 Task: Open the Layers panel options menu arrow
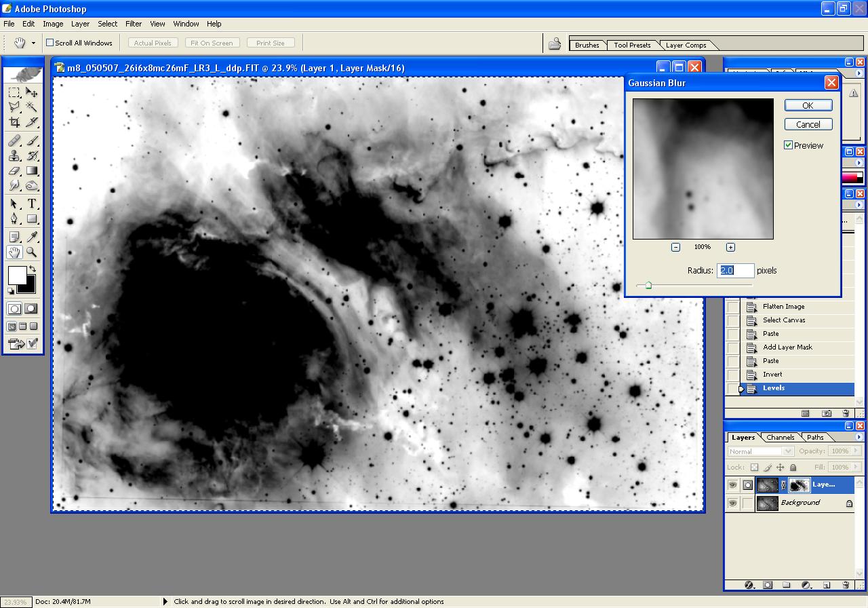pos(859,437)
